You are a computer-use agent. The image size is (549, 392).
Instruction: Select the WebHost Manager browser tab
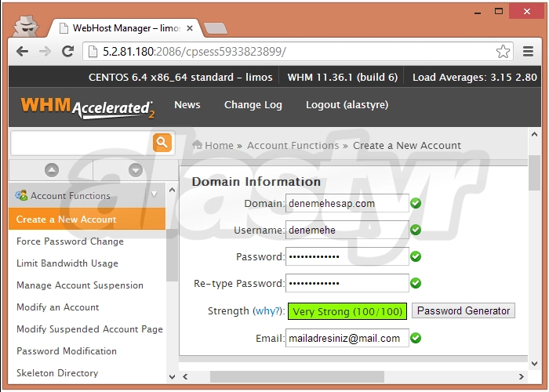(124, 28)
